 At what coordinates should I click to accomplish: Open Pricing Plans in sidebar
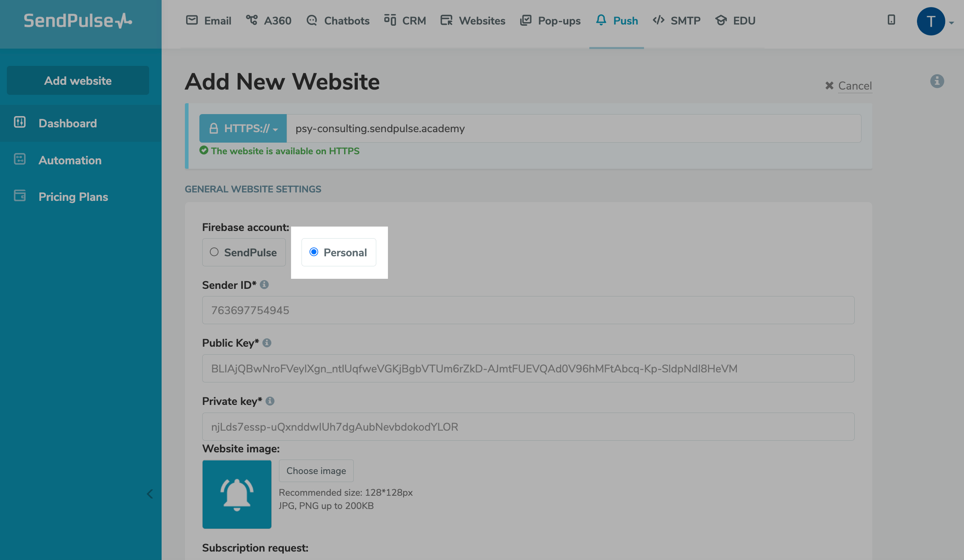[73, 197]
